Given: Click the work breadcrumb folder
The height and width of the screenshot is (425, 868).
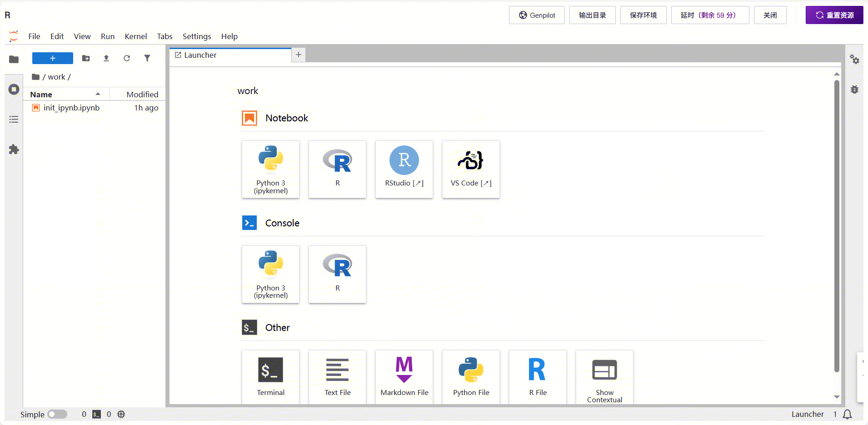Looking at the screenshot, I should tap(57, 77).
